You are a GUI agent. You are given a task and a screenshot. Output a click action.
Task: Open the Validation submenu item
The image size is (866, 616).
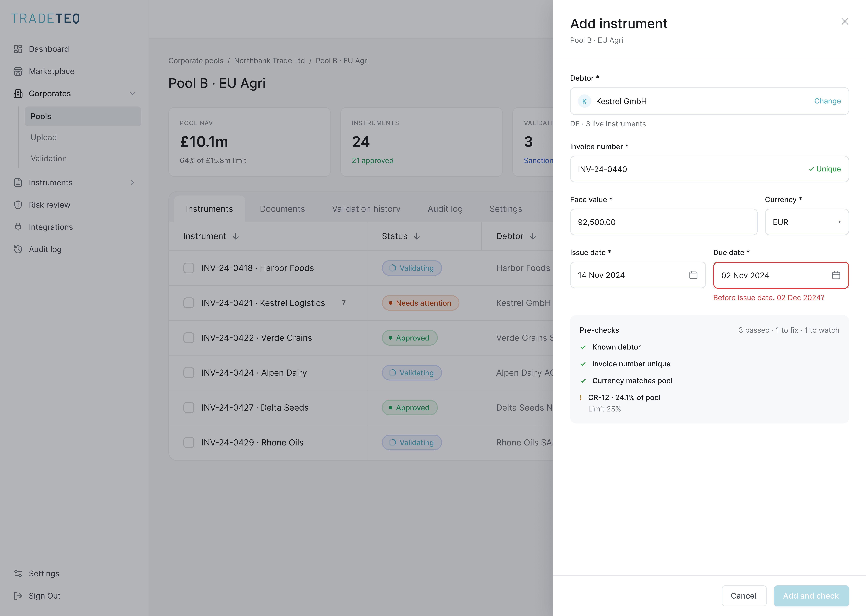83,159
